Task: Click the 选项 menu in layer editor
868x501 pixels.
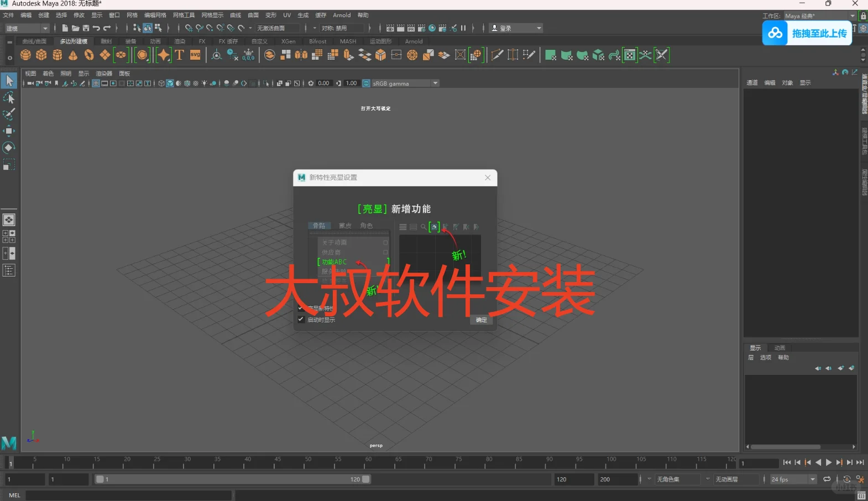Action: coord(765,358)
